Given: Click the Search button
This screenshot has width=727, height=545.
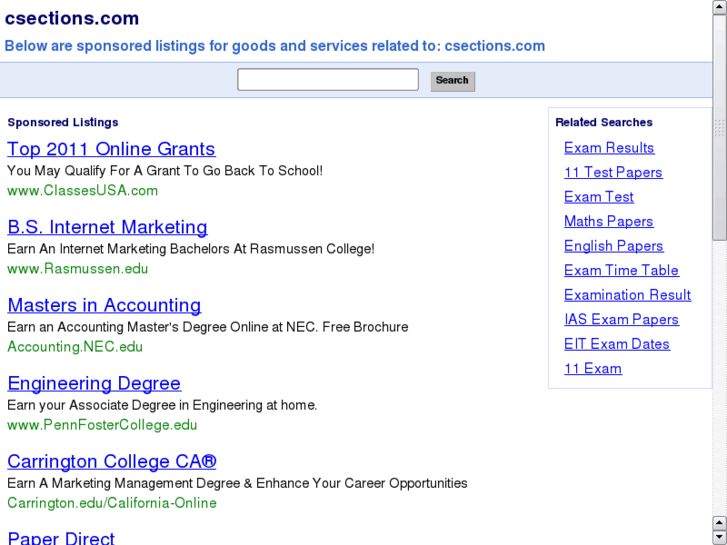Looking at the screenshot, I should tap(453, 81).
